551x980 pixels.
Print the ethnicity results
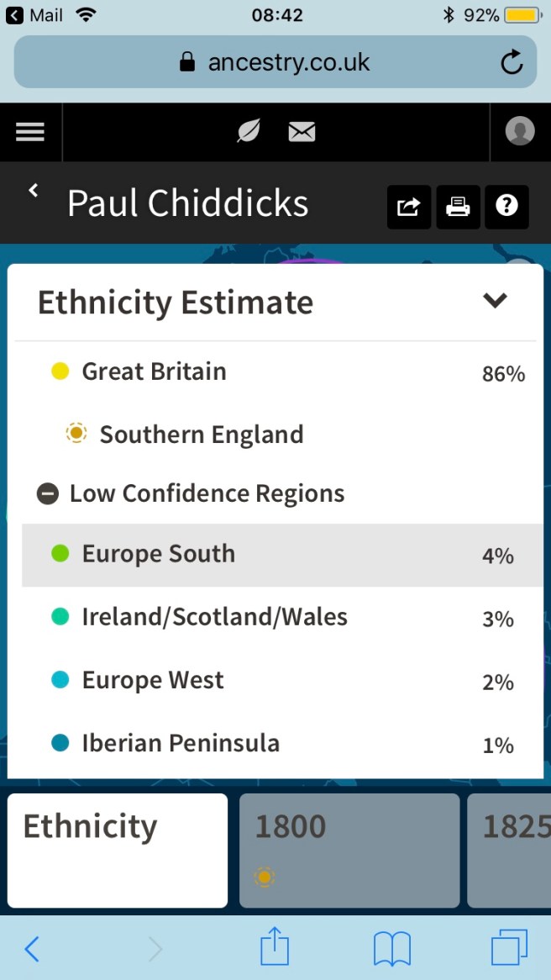[x=458, y=207]
